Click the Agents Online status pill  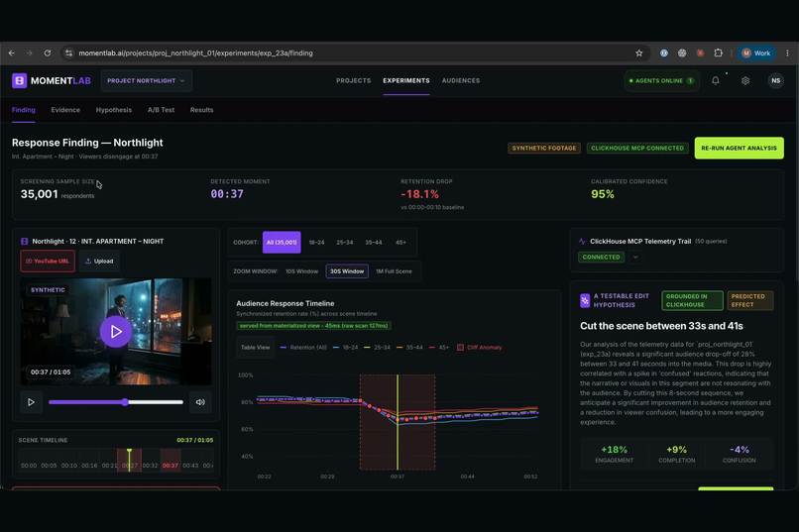(661, 80)
